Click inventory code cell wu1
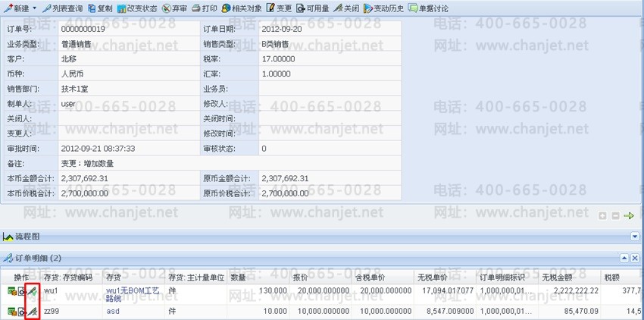644x320 pixels. coord(51,290)
